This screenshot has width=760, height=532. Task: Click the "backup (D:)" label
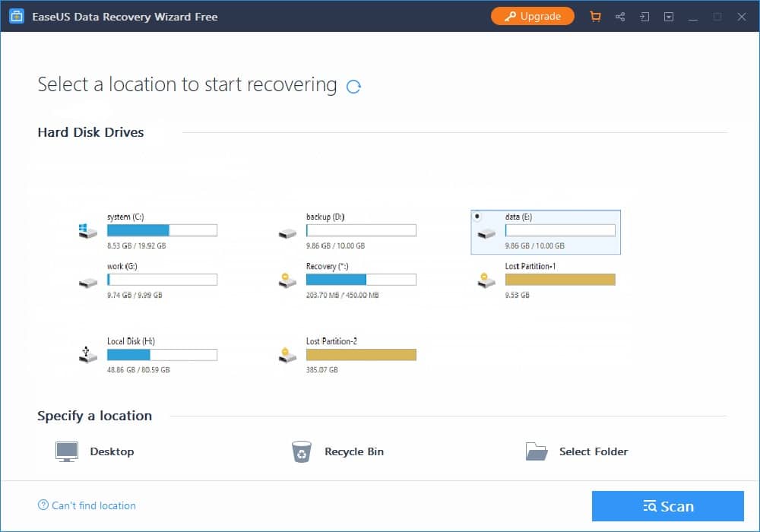[x=325, y=217]
